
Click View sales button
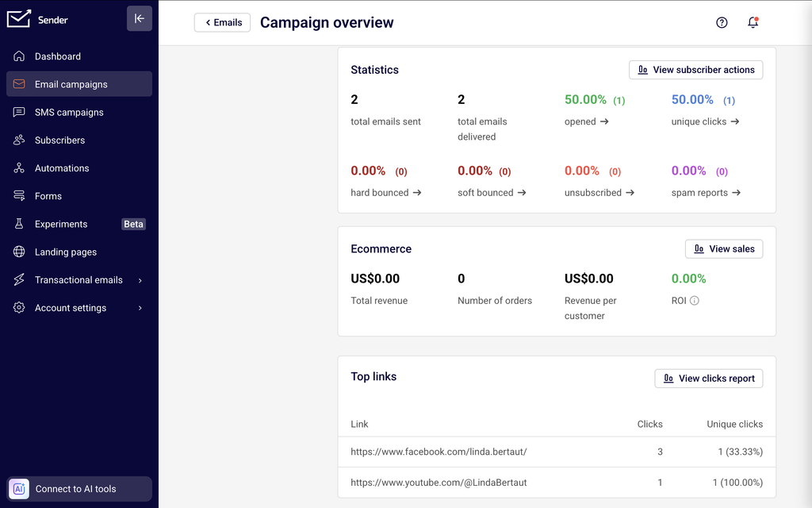pos(723,248)
